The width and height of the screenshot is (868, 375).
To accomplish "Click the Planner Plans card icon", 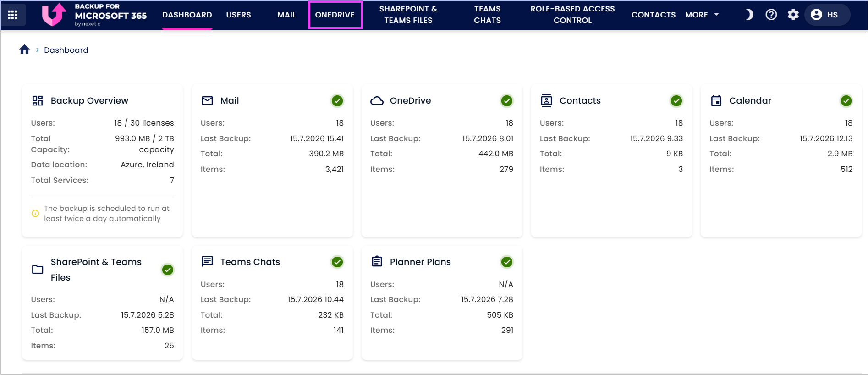I will click(377, 262).
